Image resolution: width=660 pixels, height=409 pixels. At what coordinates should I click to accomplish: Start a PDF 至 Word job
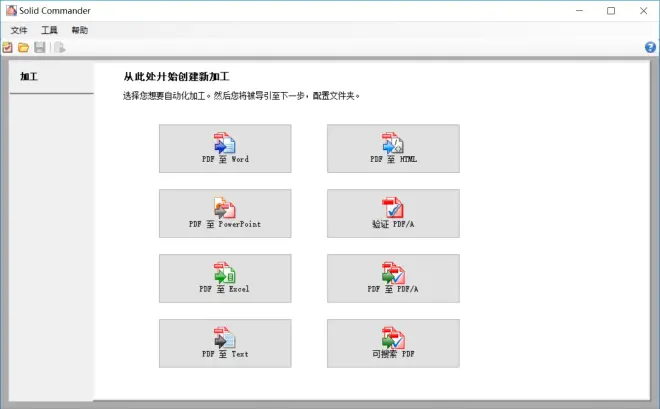click(225, 149)
